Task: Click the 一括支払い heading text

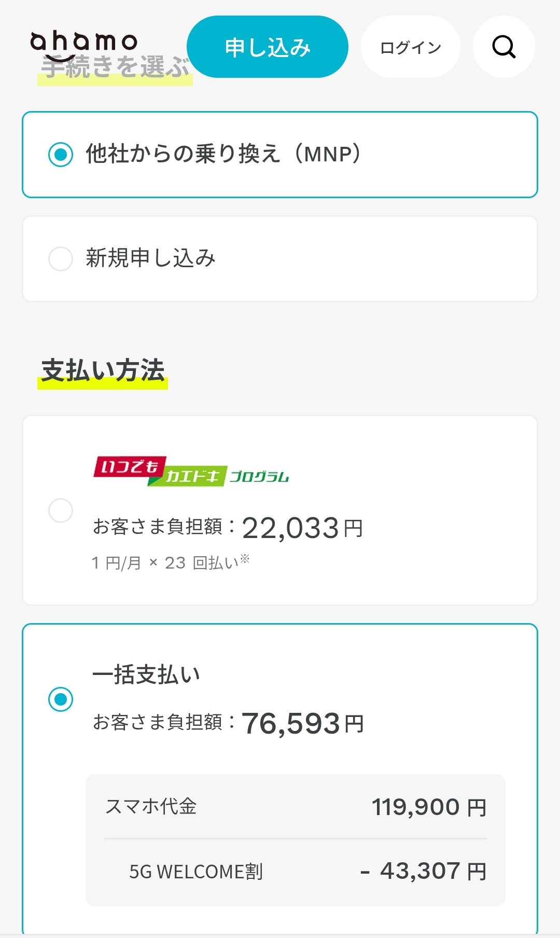Action: tap(146, 674)
